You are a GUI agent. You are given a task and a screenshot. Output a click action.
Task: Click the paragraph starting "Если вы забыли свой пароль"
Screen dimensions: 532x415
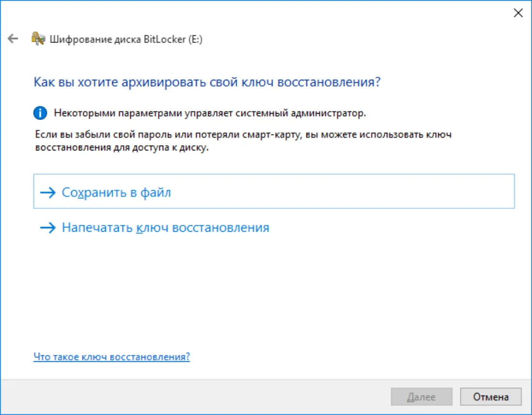243,141
